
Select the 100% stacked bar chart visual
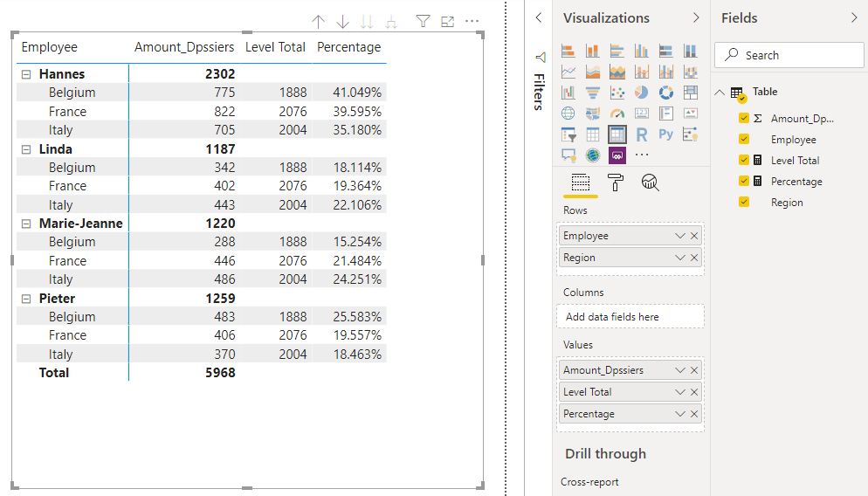click(666, 51)
